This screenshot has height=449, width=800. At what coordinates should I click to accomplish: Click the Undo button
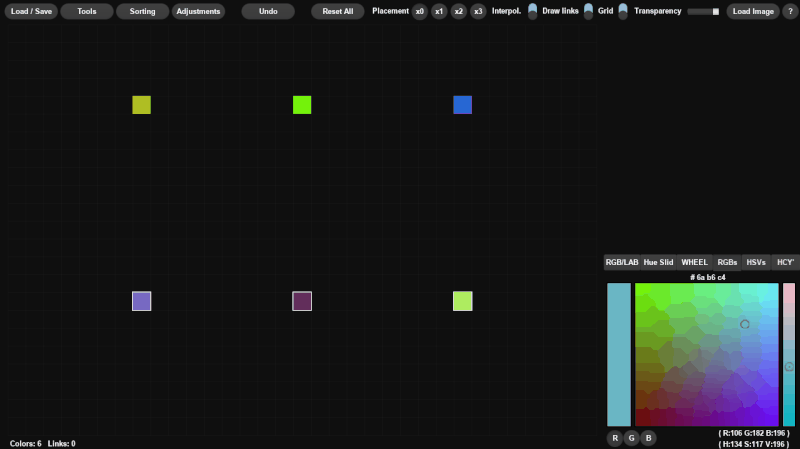click(268, 11)
